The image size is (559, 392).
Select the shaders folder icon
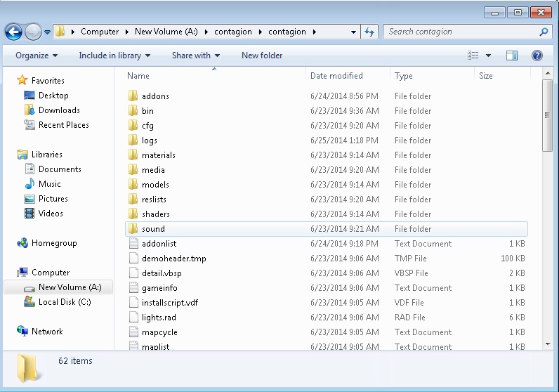point(133,214)
